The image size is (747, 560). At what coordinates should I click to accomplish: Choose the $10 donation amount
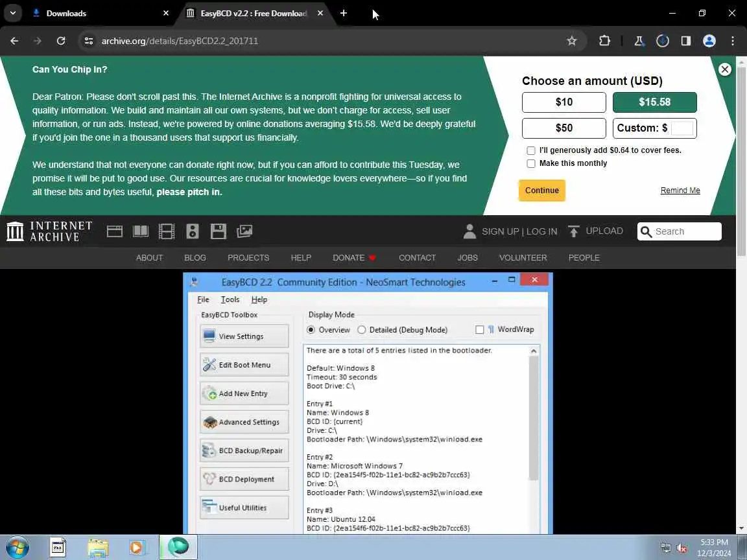pos(564,102)
